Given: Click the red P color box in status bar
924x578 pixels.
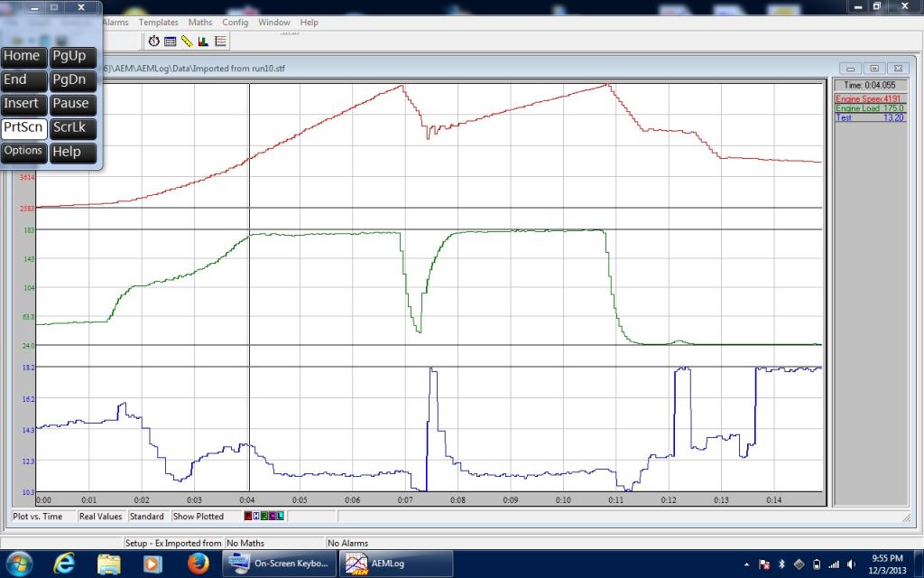Looking at the screenshot, I should 250,517.
